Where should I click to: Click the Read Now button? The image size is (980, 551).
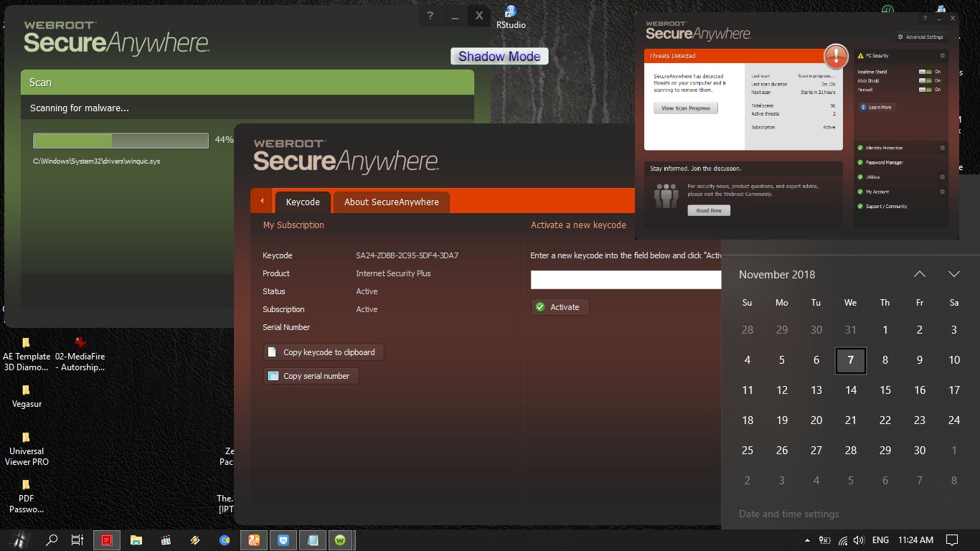point(709,210)
